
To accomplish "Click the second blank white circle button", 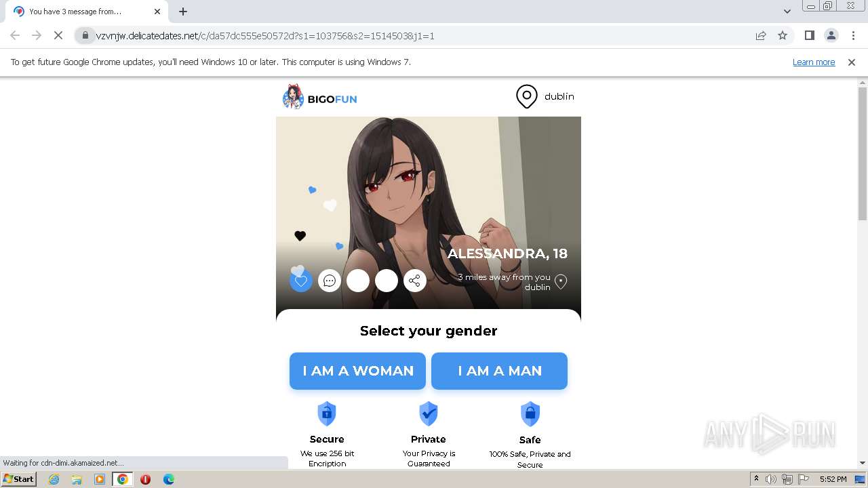I will (x=387, y=281).
